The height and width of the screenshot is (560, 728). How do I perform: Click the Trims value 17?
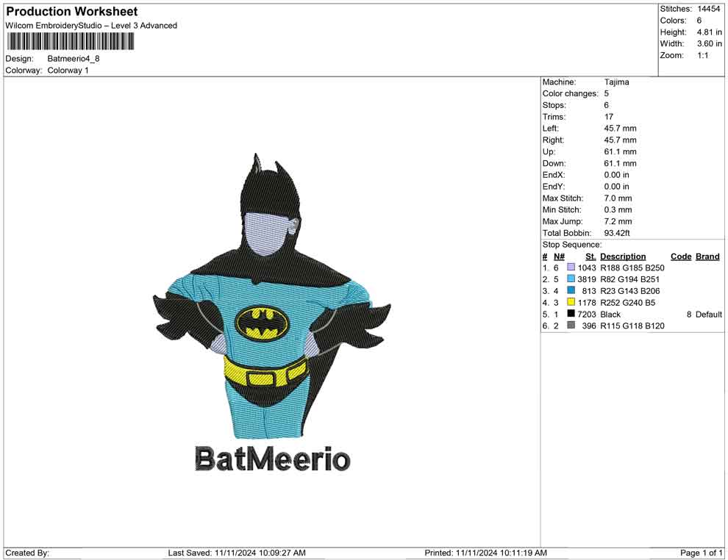point(609,117)
